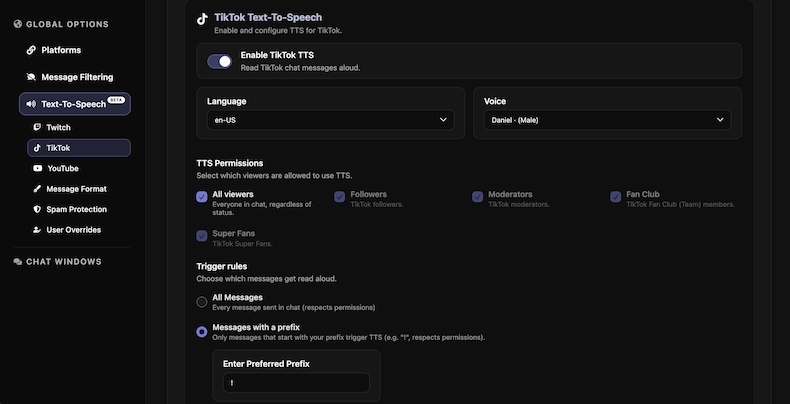The image size is (790, 404).
Task: Click 'Choose which messages get read aloud.' text
Action: 267,279
